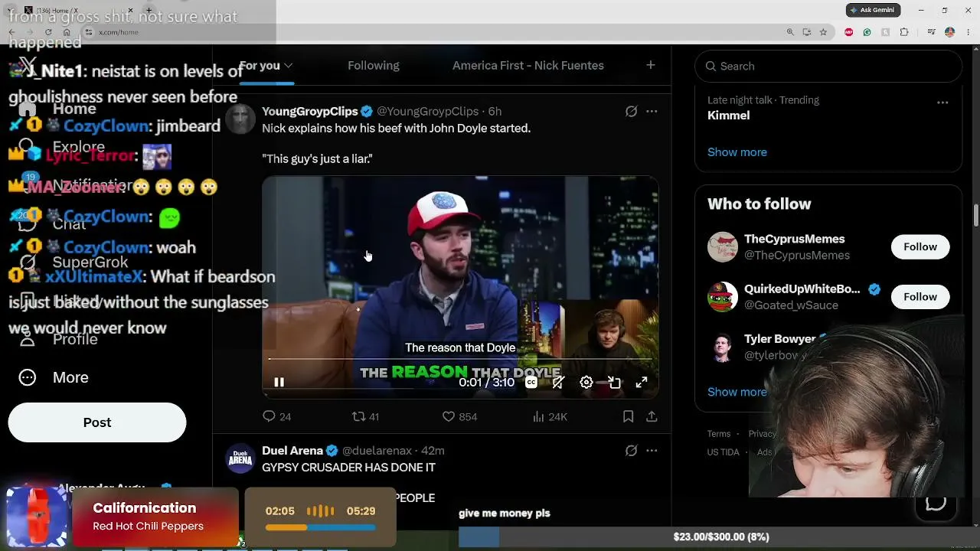Open Chrome media controls
This screenshot has width=980, height=551.
(x=931, y=32)
